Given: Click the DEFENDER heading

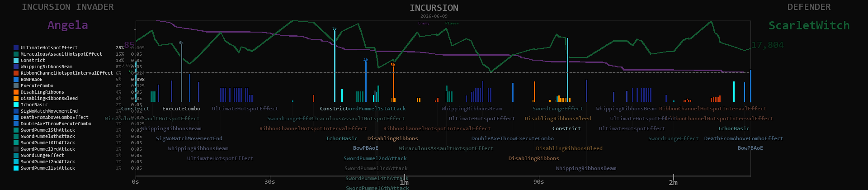Looking at the screenshot, I should [x=809, y=7].
